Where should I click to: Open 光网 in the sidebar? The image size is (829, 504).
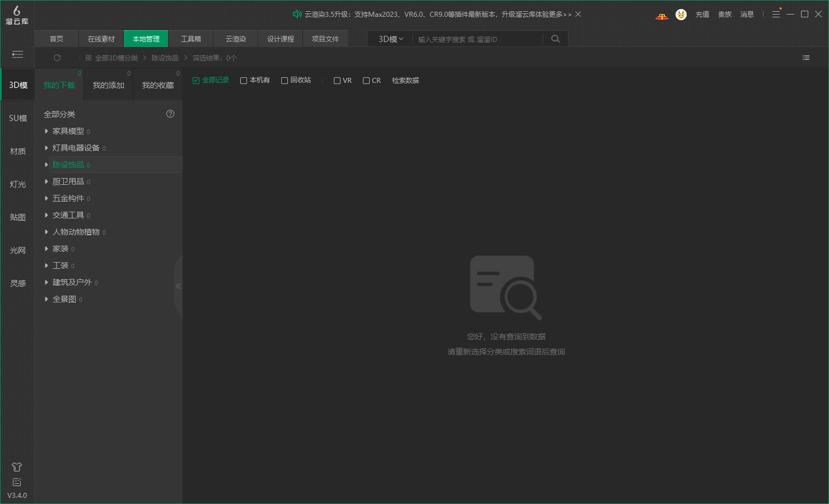[x=18, y=250]
